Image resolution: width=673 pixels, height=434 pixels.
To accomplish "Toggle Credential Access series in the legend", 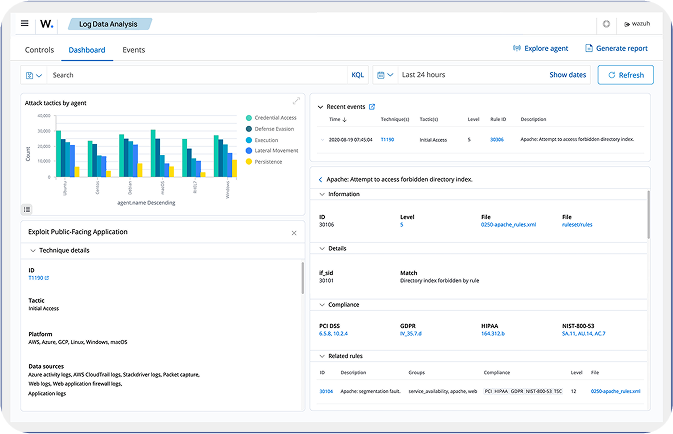I will 248,117.
